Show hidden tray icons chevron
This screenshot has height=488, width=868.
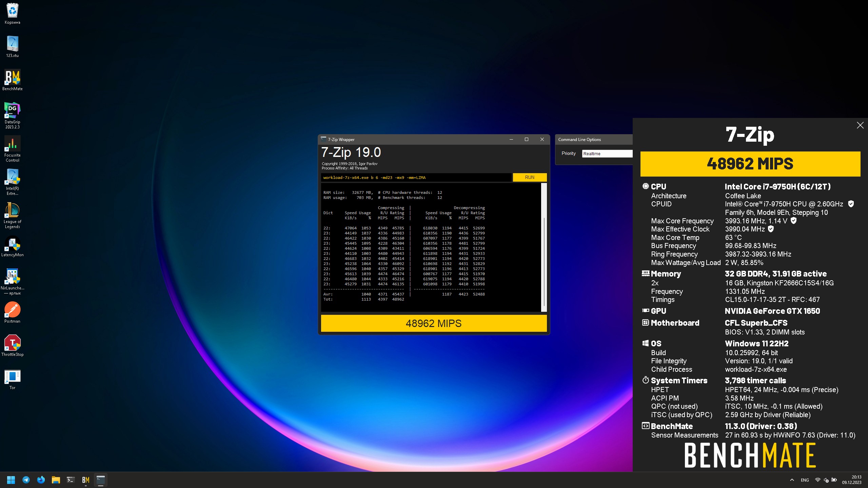click(792, 480)
